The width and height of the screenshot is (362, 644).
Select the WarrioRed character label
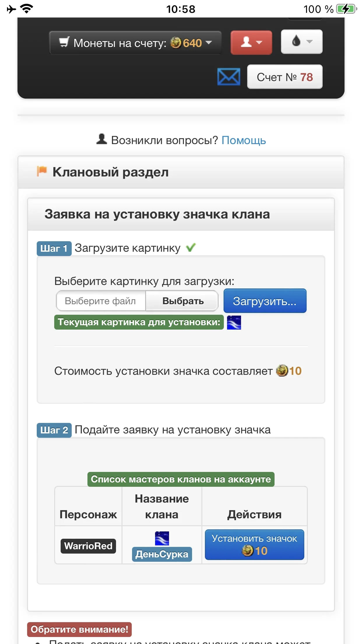click(88, 546)
